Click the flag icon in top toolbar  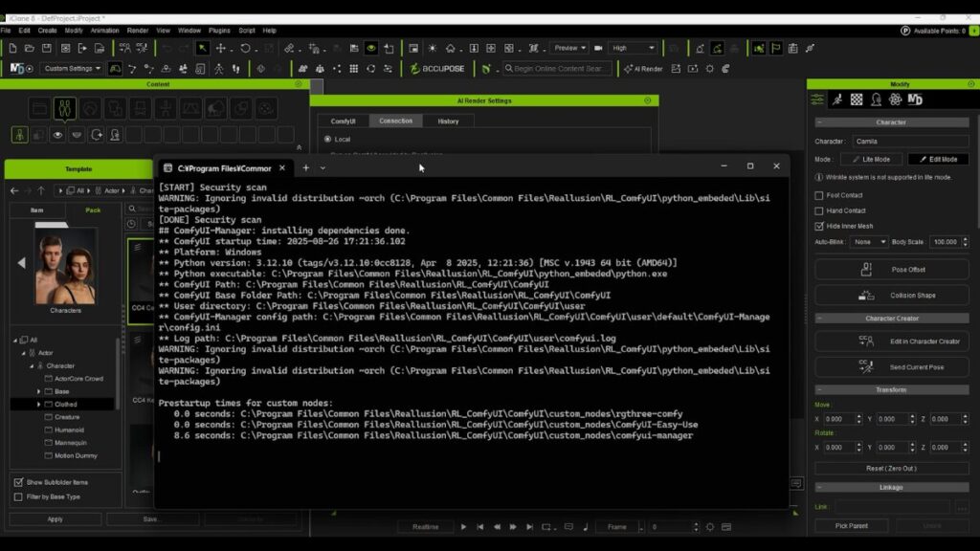775,48
